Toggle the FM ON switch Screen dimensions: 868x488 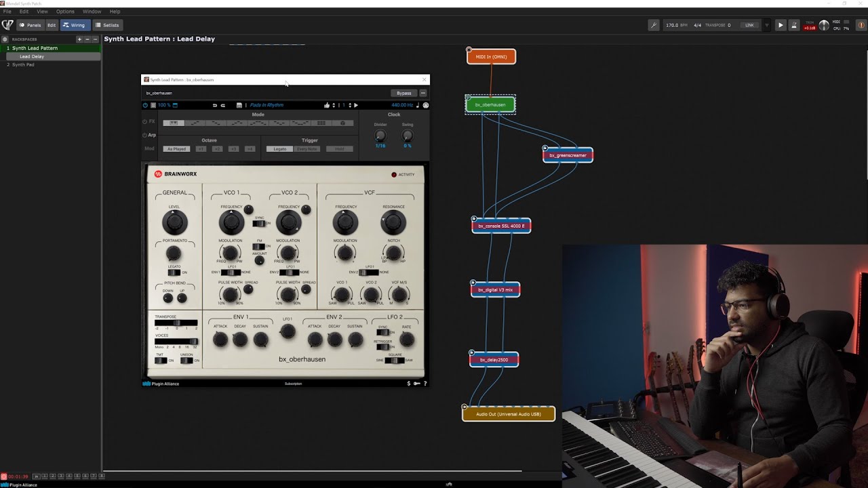pyautogui.click(x=258, y=246)
